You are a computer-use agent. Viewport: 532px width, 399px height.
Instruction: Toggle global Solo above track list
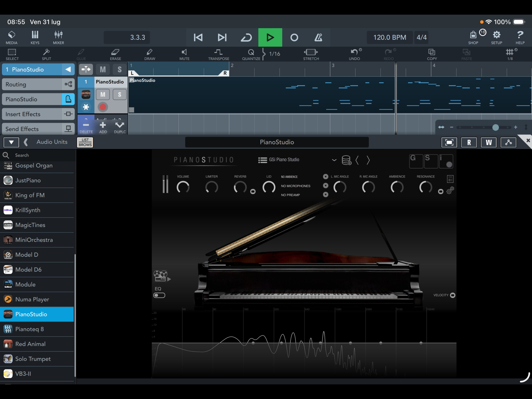coord(119,70)
